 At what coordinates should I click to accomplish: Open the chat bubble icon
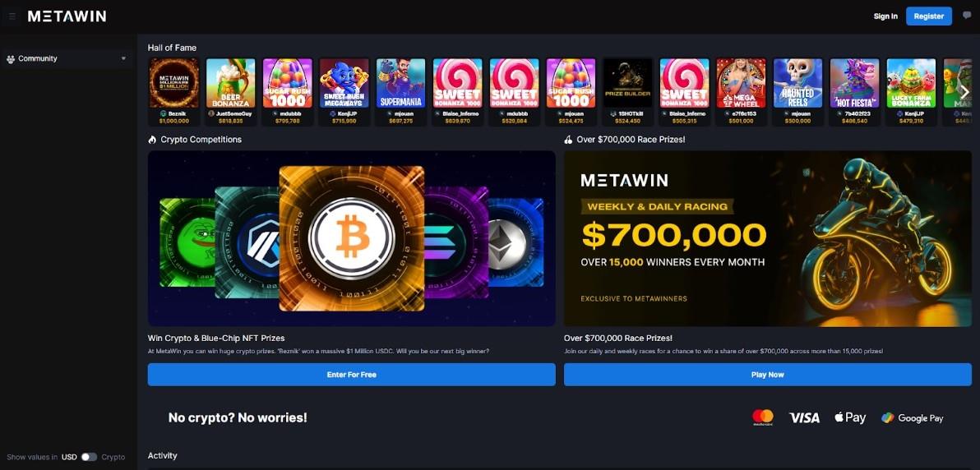pos(967,16)
